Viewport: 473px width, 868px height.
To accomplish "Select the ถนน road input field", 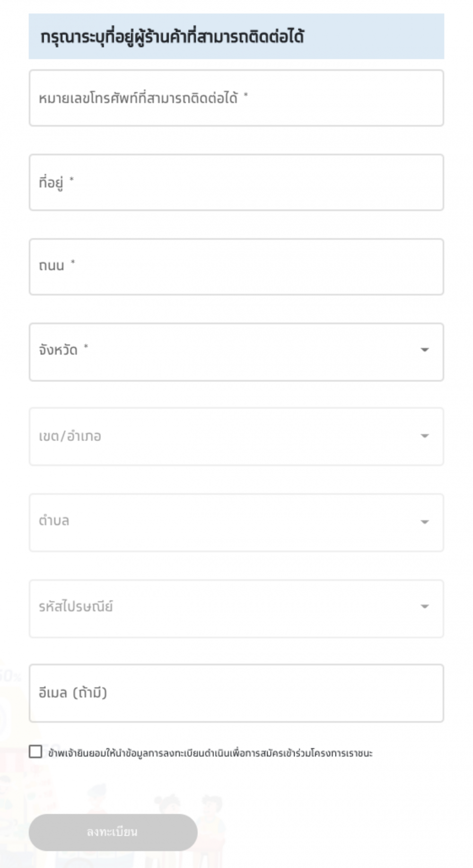I will [x=236, y=267].
